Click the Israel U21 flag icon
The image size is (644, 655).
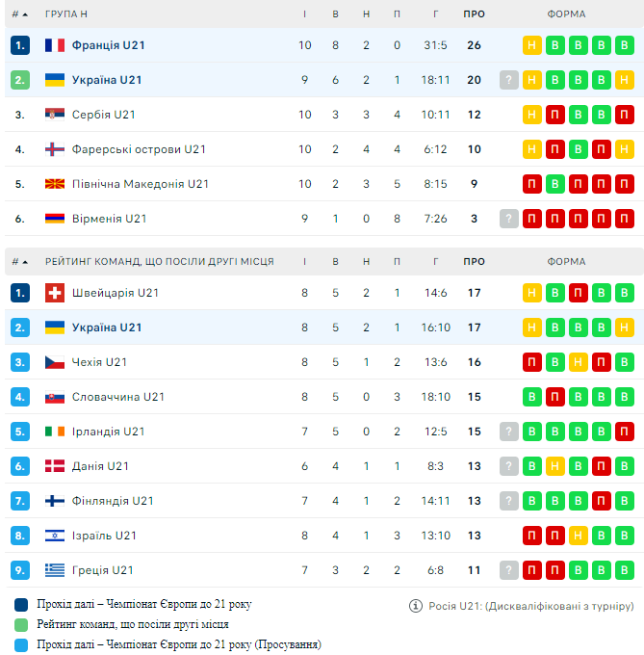55,536
